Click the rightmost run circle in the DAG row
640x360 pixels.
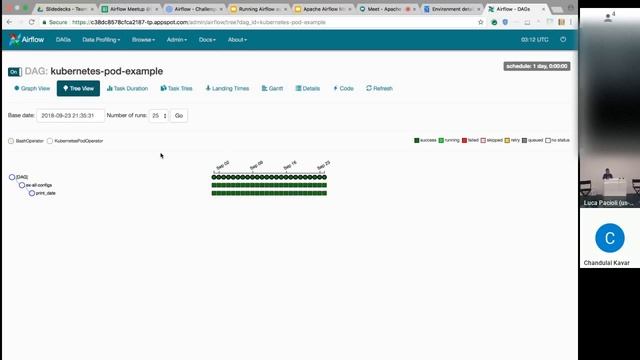click(324, 177)
